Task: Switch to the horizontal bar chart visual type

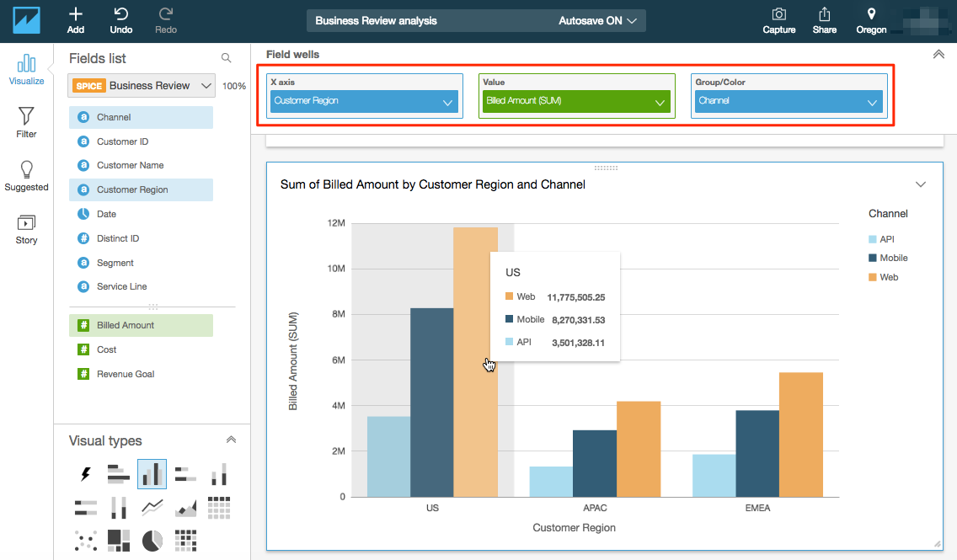Action: (118, 474)
